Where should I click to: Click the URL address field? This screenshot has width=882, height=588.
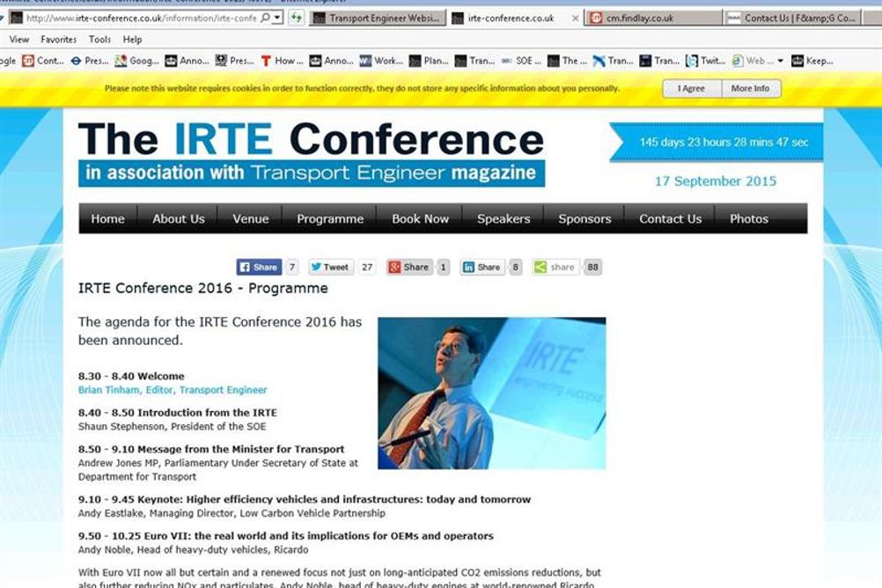[x=141, y=18]
